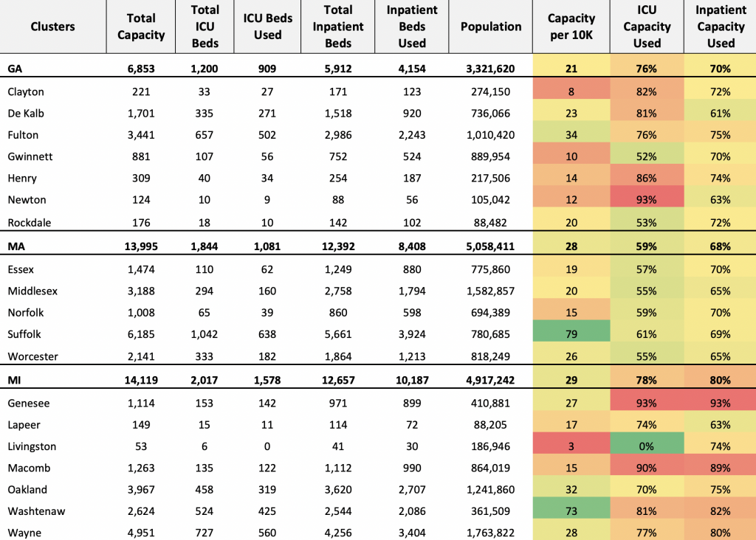Select the MI cluster row label
Viewport: 756px width, 540px height.
15,380
